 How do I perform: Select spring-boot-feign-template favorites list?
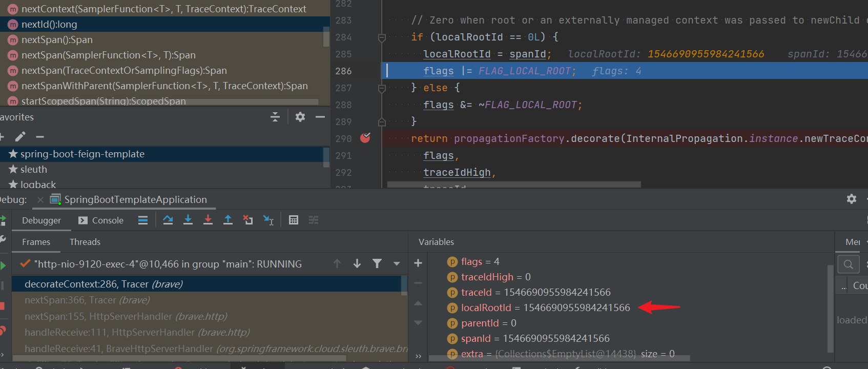click(162, 154)
